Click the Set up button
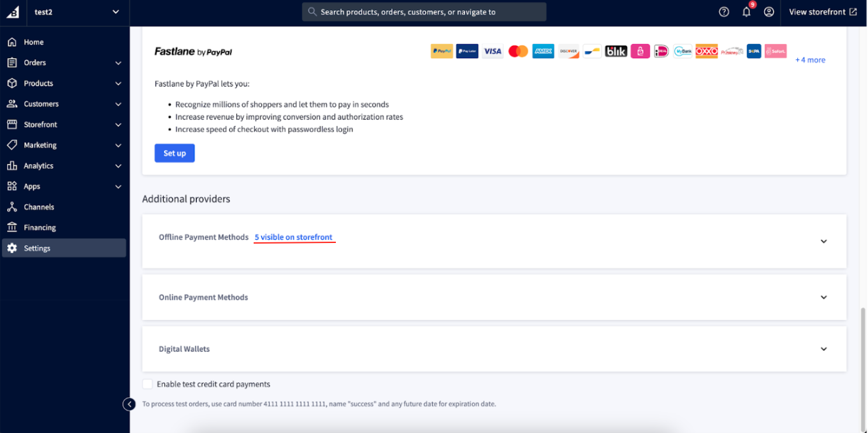 (x=175, y=153)
